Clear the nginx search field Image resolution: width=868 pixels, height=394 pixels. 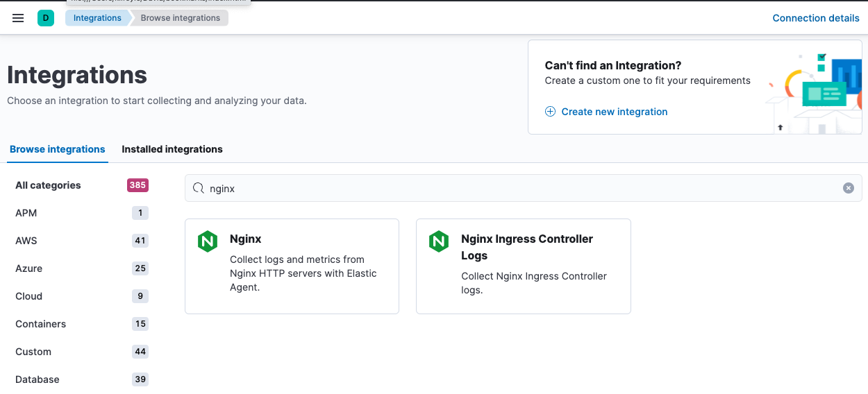click(848, 188)
